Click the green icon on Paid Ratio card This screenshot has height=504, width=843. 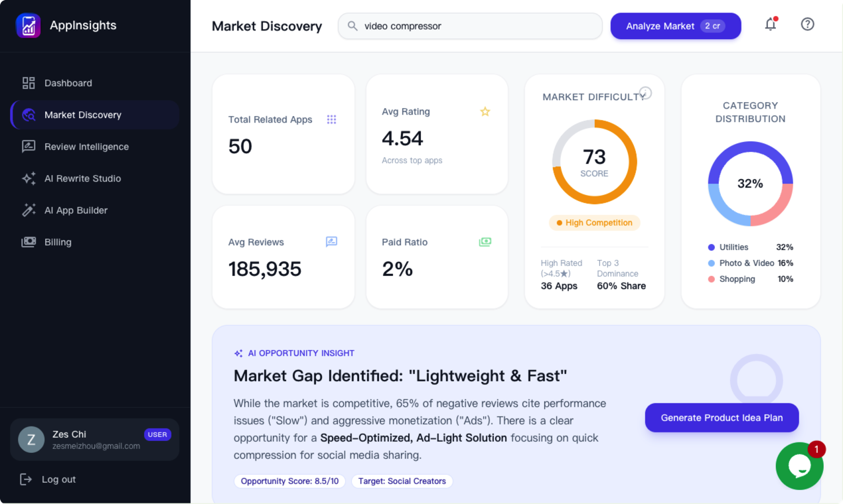click(485, 241)
